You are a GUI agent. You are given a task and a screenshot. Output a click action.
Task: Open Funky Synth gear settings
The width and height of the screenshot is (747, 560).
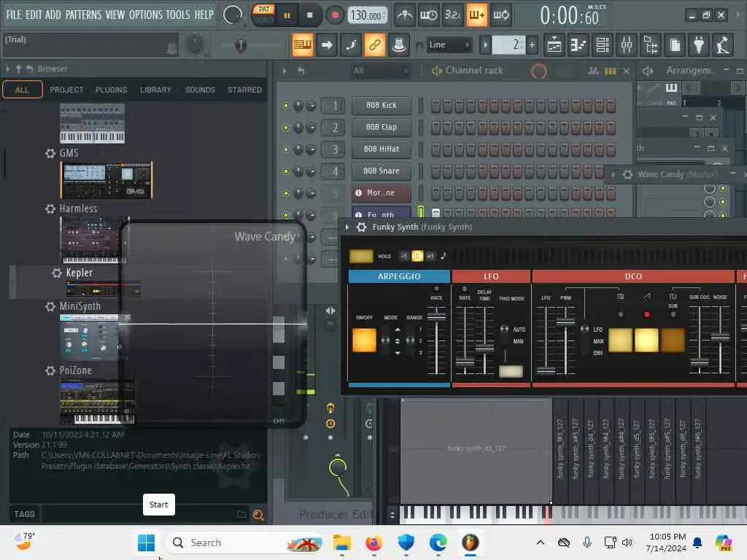click(362, 227)
